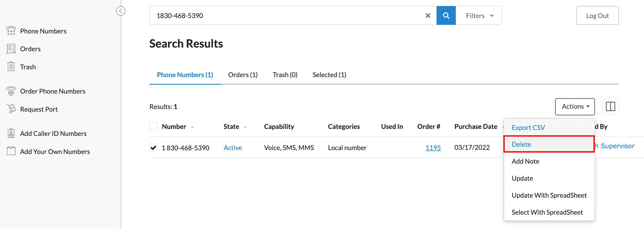Toggle the Actions dropdown button
Image resolution: width=644 pixels, height=229 pixels.
(575, 106)
